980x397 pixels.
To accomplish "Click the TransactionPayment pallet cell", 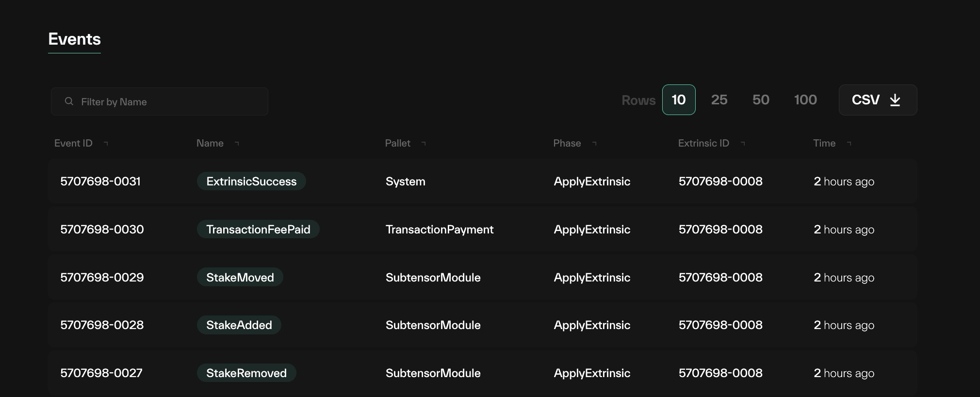I will 440,230.
